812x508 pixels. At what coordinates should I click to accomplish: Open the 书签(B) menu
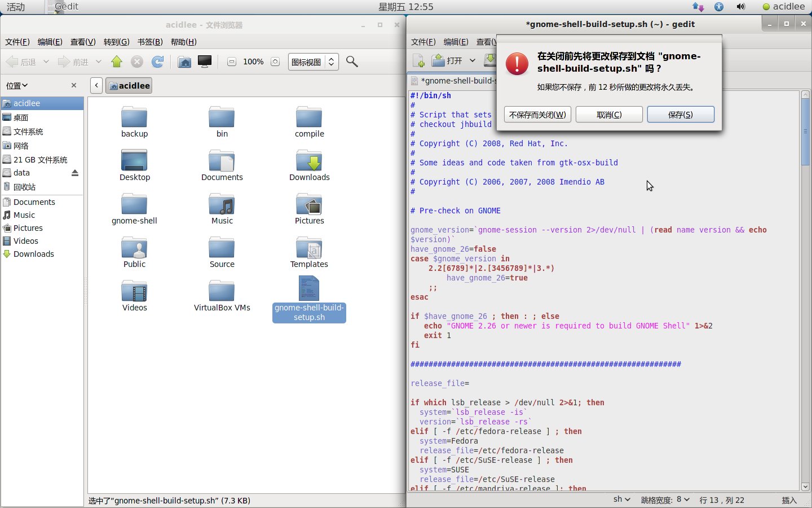[150, 42]
